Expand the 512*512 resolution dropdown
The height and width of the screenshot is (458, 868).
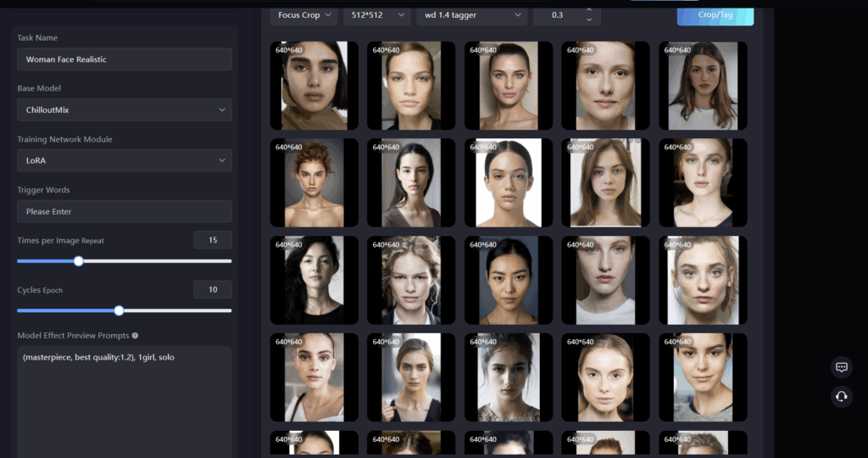click(x=376, y=15)
